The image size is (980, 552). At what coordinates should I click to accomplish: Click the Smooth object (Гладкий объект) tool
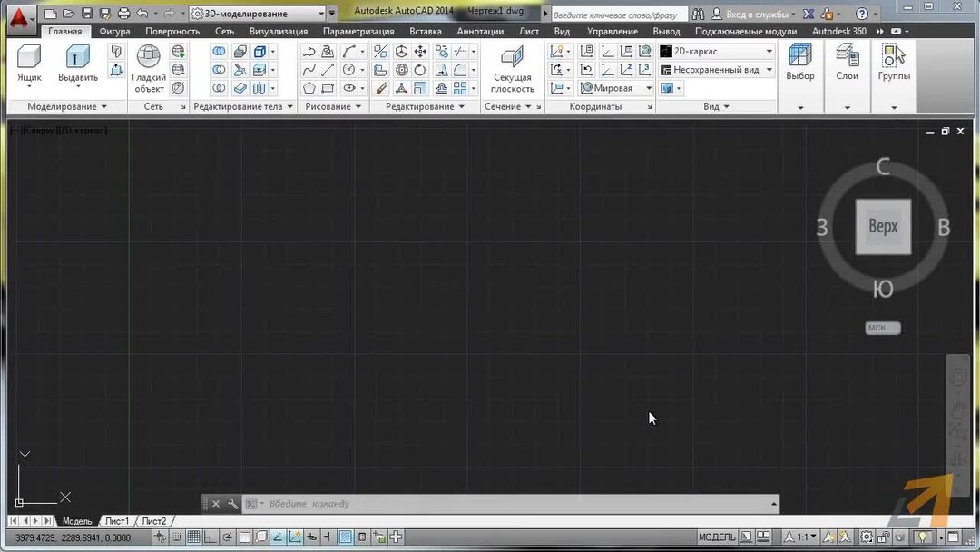(x=149, y=69)
